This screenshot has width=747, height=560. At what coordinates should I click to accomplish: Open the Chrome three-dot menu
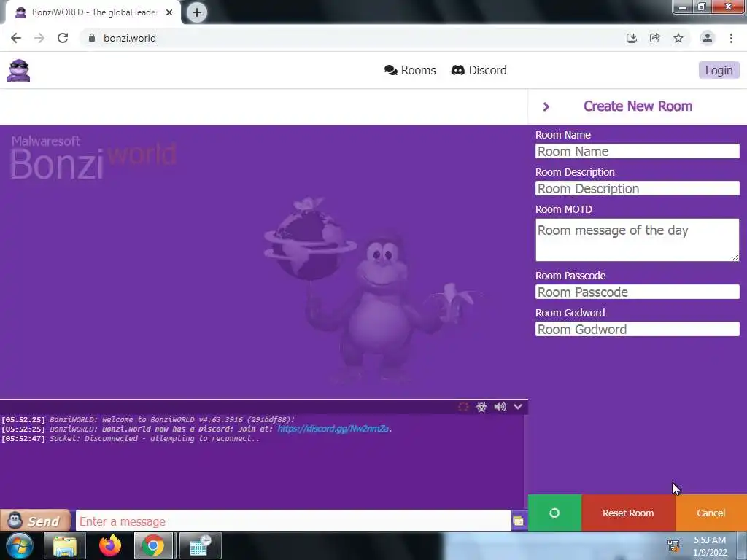click(731, 38)
